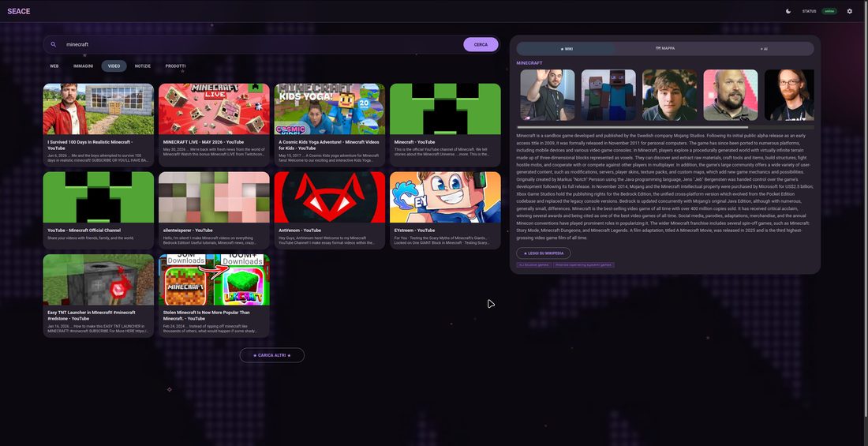Click the second category tag below Wikipedia button

583,265
